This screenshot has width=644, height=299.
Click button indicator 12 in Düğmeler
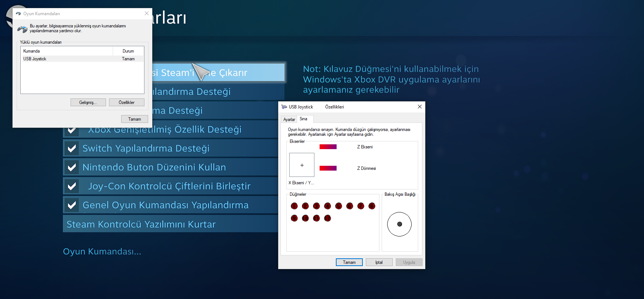click(x=327, y=218)
